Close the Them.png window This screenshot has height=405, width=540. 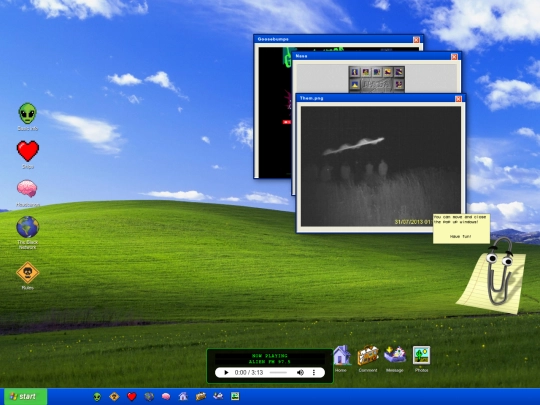coord(458,99)
